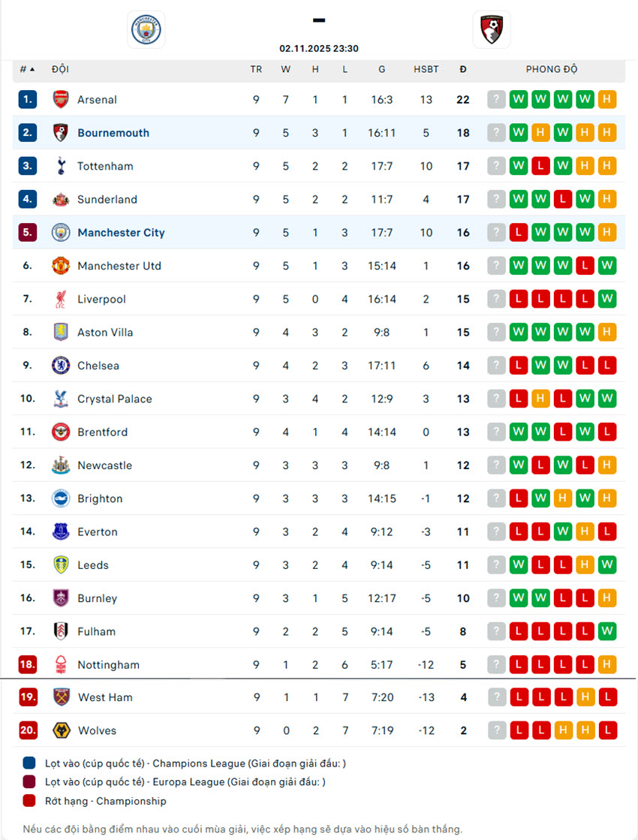Screen dimensions: 638x840
Task: Sort standings by the Đ points column
Action: 463,69
